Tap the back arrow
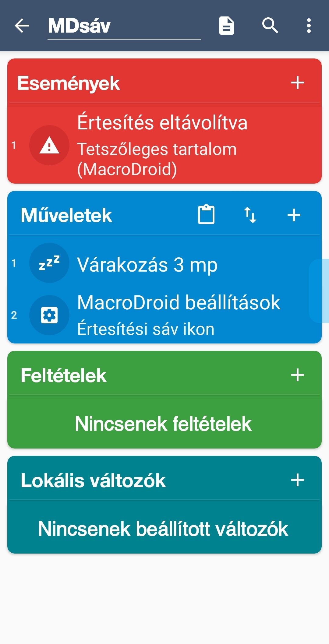 (x=22, y=26)
